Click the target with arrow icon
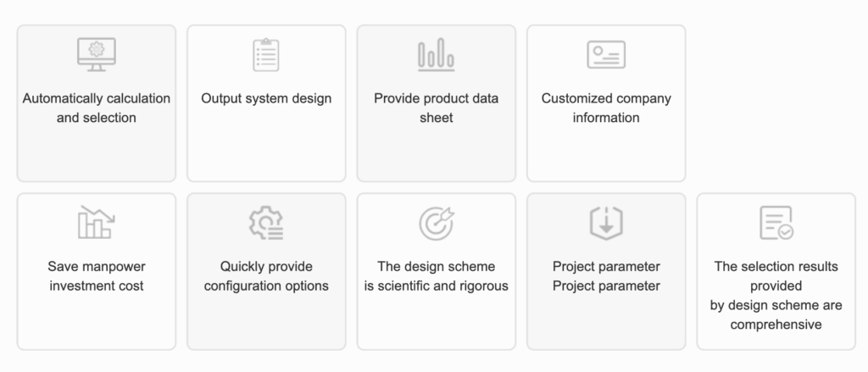Viewport: 868px width, 372px height. tap(437, 223)
